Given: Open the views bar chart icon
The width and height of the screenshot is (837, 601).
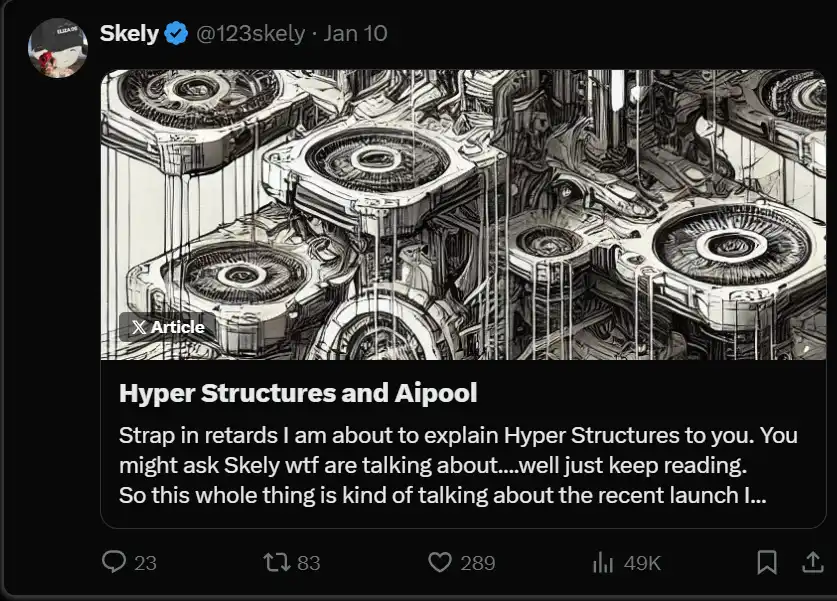Looking at the screenshot, I should [603, 563].
